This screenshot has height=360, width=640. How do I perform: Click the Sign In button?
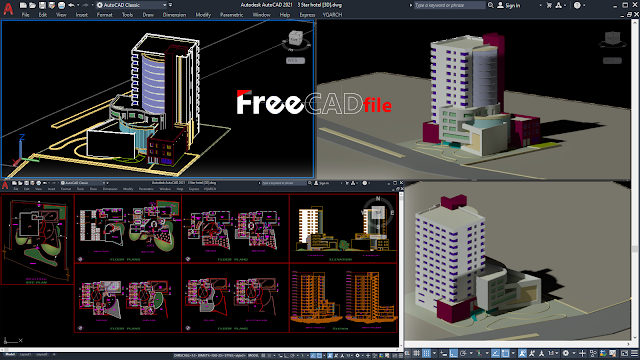pos(509,5)
